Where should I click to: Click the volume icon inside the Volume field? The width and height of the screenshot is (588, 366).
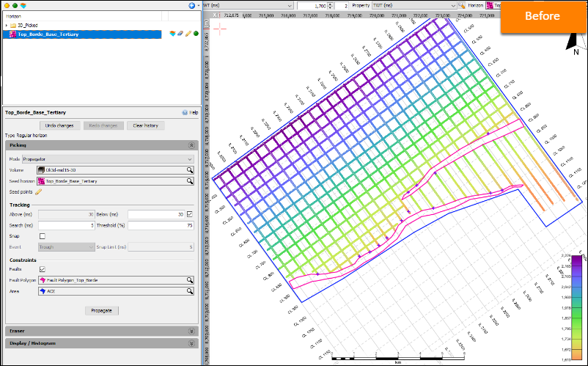point(41,170)
